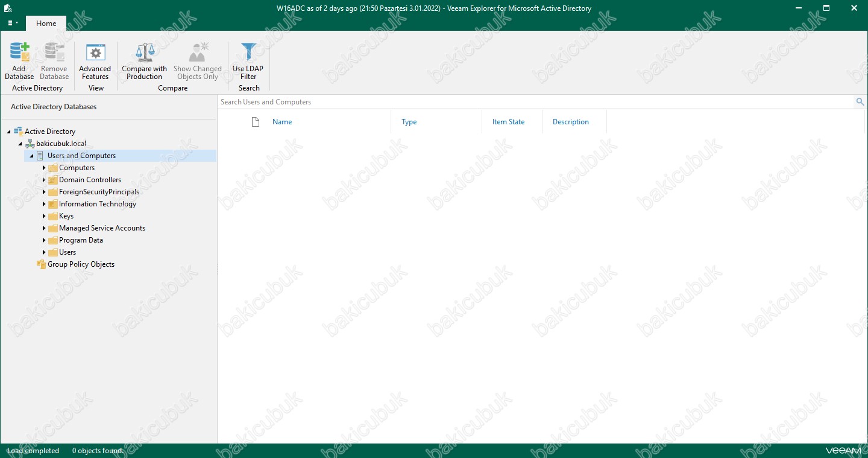
Task: Click the Users and Computers node icon
Action: click(x=41, y=156)
